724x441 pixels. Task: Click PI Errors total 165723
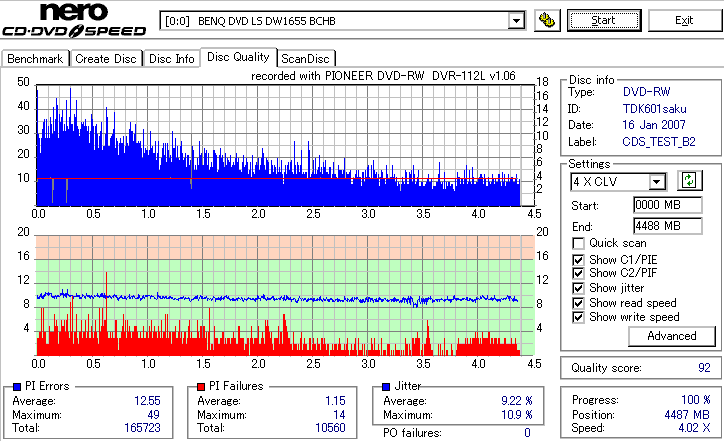(142, 428)
